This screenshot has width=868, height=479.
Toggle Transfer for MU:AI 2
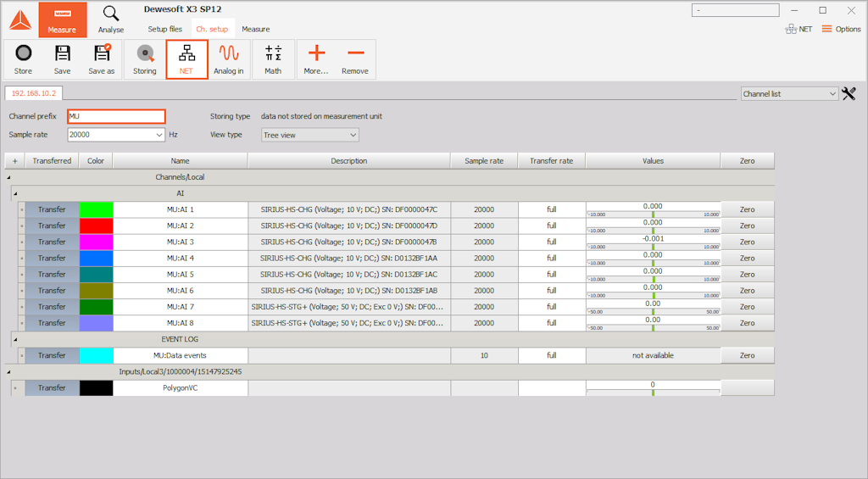pyautogui.click(x=52, y=226)
